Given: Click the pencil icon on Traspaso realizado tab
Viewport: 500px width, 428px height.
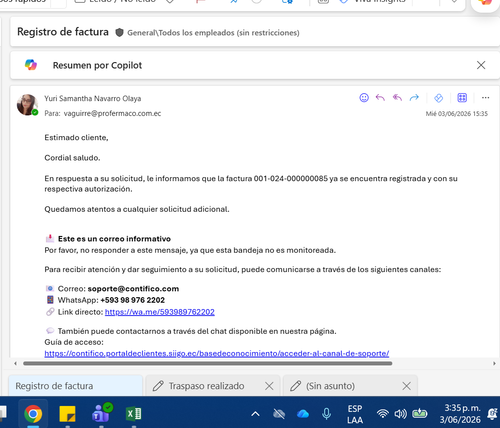Looking at the screenshot, I should (x=158, y=386).
